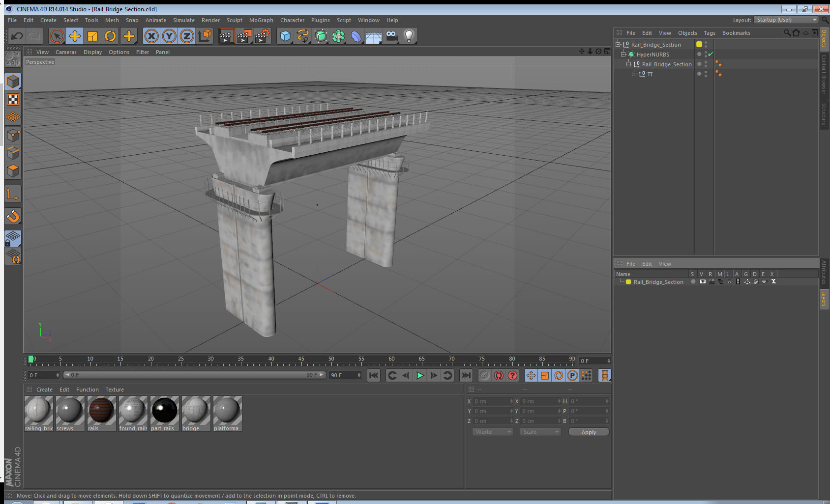Open World coordinate dropdown
This screenshot has height=504, width=830.
coord(493,432)
